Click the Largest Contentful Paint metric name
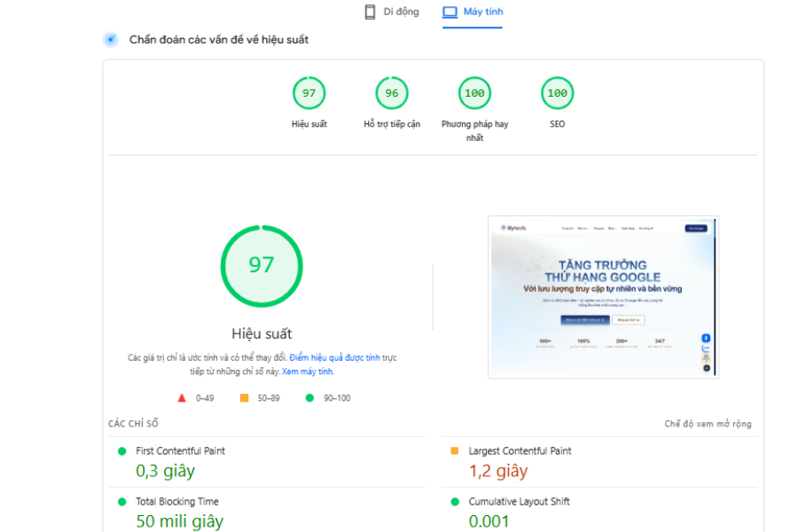 point(520,450)
